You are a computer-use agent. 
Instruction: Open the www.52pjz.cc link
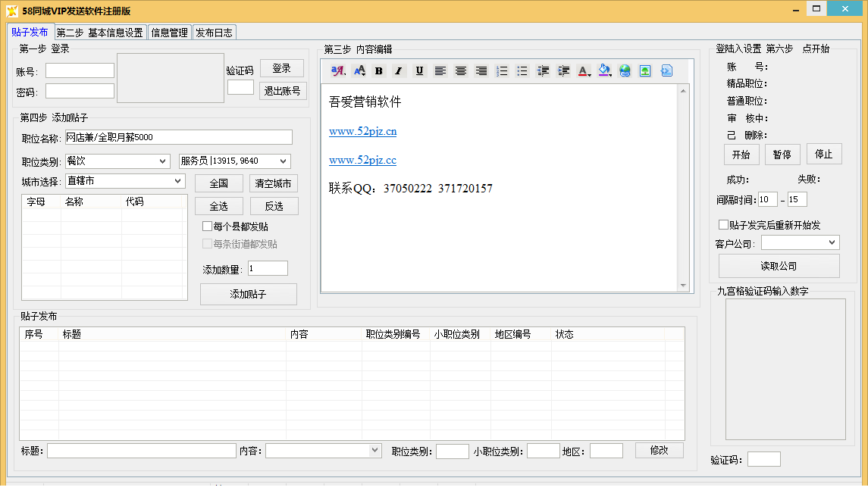click(362, 160)
